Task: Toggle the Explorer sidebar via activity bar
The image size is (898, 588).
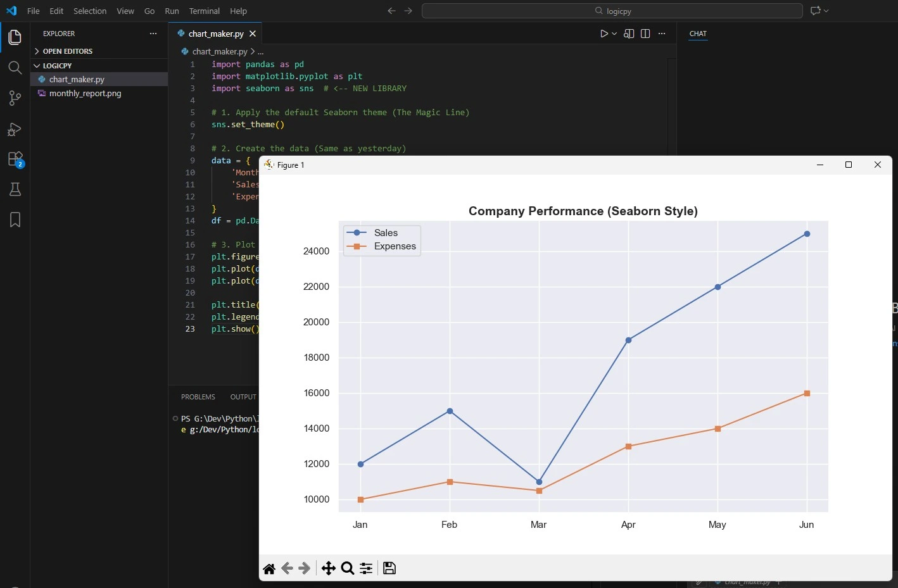Action: tap(15, 37)
